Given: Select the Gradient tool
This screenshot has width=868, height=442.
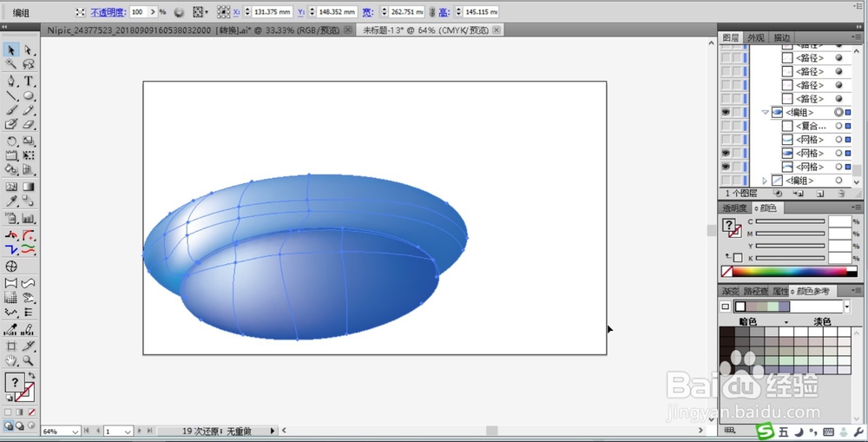Looking at the screenshot, I should (x=29, y=187).
